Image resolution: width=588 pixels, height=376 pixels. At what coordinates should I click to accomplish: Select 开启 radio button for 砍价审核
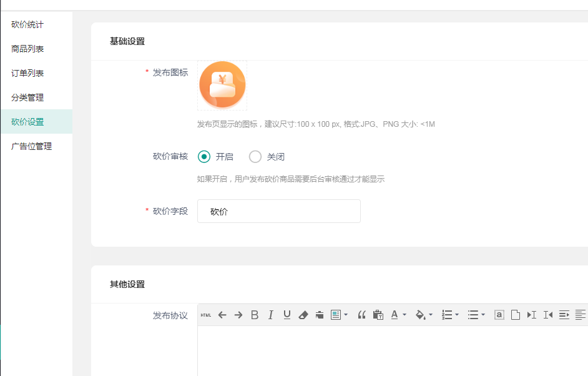click(x=203, y=157)
